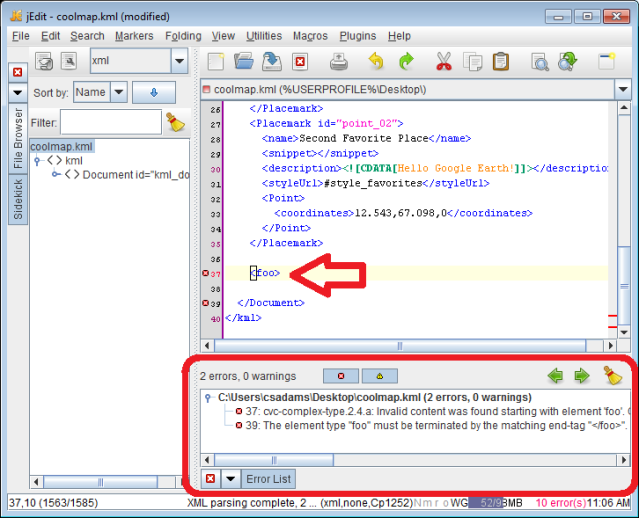Open a file using the folder icon
639x518 pixels.
pos(244,62)
